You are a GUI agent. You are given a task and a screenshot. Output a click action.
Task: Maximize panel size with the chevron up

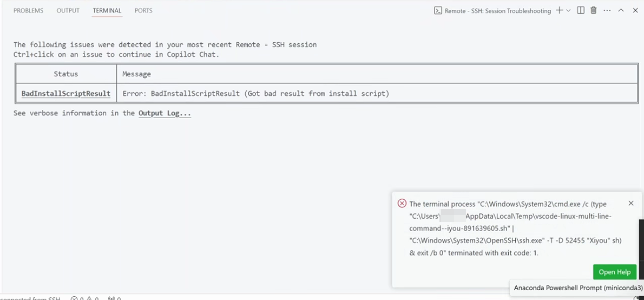[x=621, y=10]
